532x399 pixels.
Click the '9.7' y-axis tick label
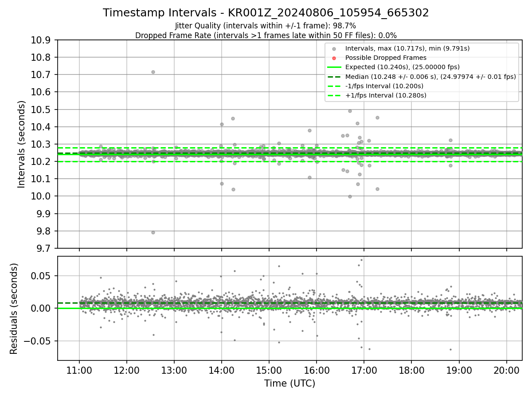pyautogui.click(x=44, y=248)
